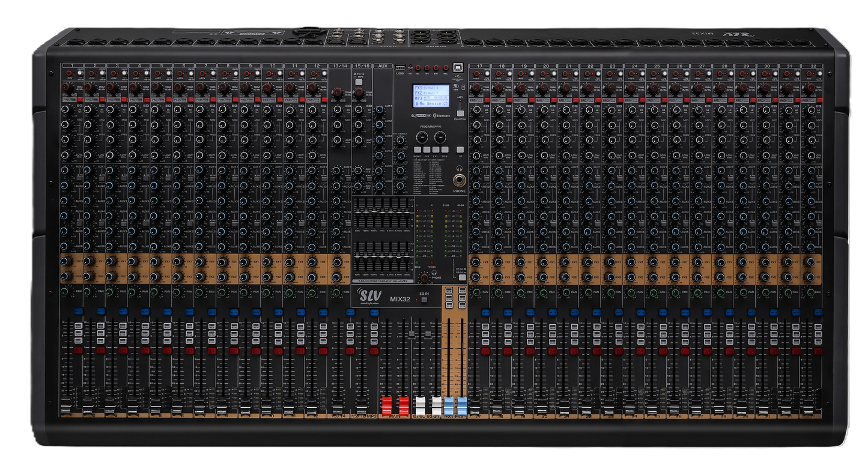Mute channel 1 with its blue button
This screenshot has width=868, height=472.
pyautogui.click(x=78, y=312)
